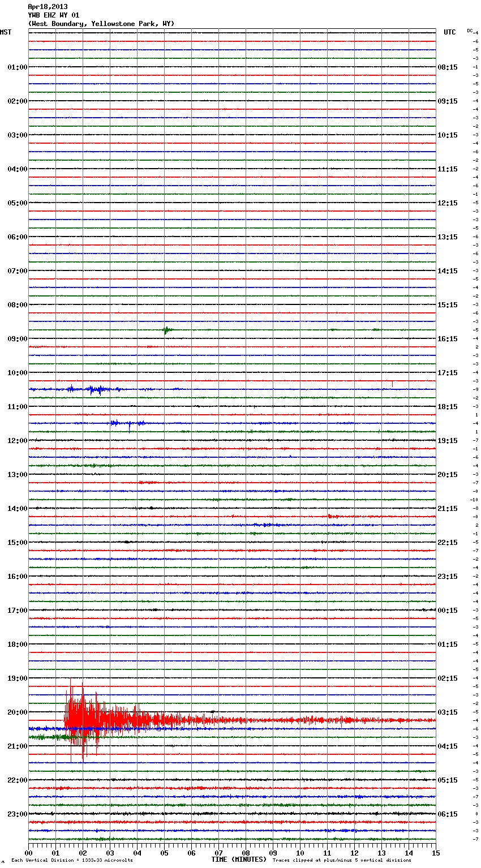Click the minute tick label "10" on time axis

tap(300, 853)
